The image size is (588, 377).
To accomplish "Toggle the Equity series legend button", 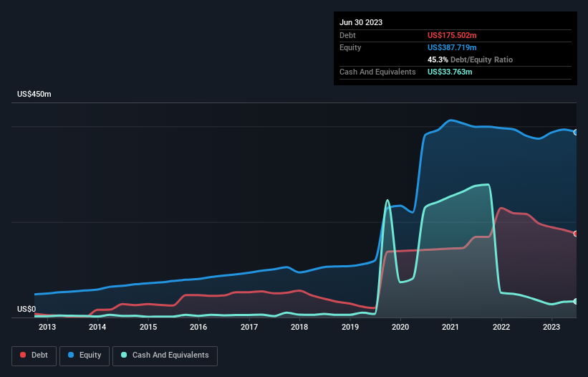I will [85, 355].
